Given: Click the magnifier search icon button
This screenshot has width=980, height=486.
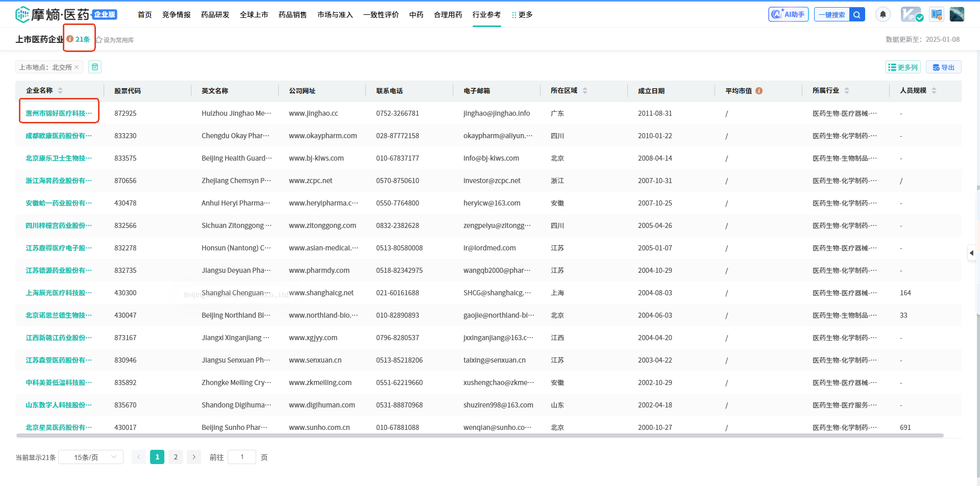Looking at the screenshot, I should coord(857,15).
